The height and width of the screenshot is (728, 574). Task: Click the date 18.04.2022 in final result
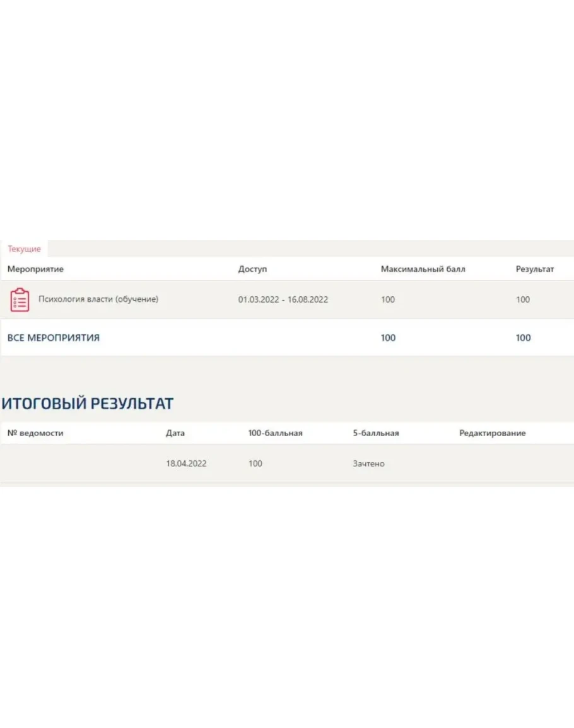click(186, 464)
